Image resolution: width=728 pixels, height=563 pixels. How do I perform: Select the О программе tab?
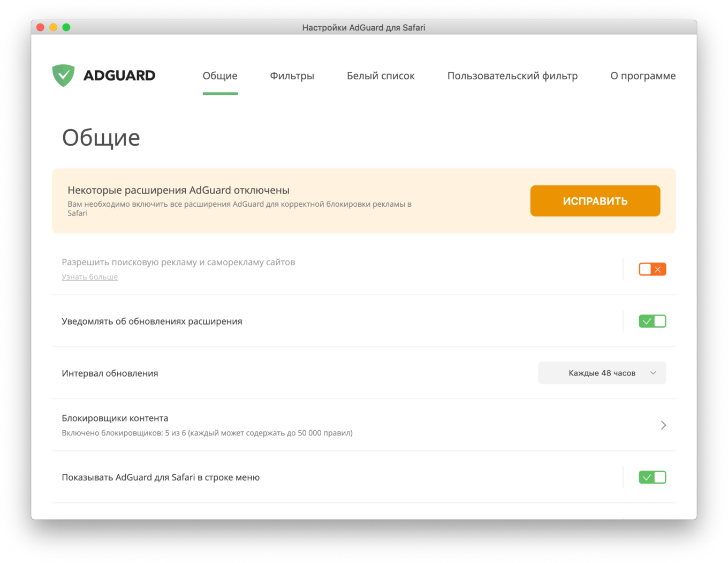(643, 76)
